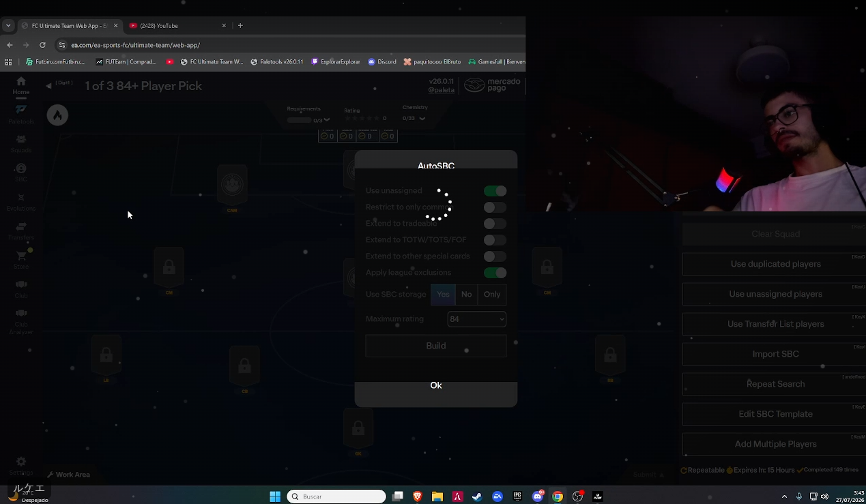Open Steam from the taskbar
Screen dimensions: 866x504
[x=477, y=496]
